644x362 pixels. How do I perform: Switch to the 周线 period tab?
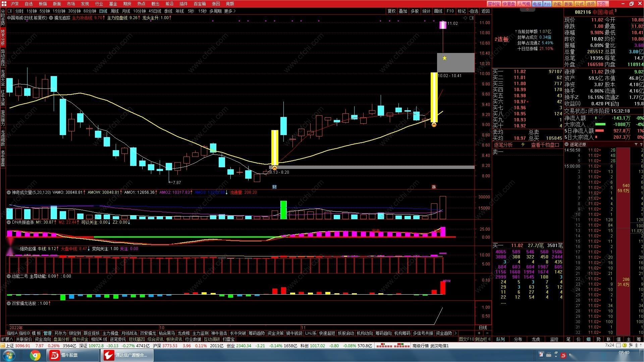115,11
